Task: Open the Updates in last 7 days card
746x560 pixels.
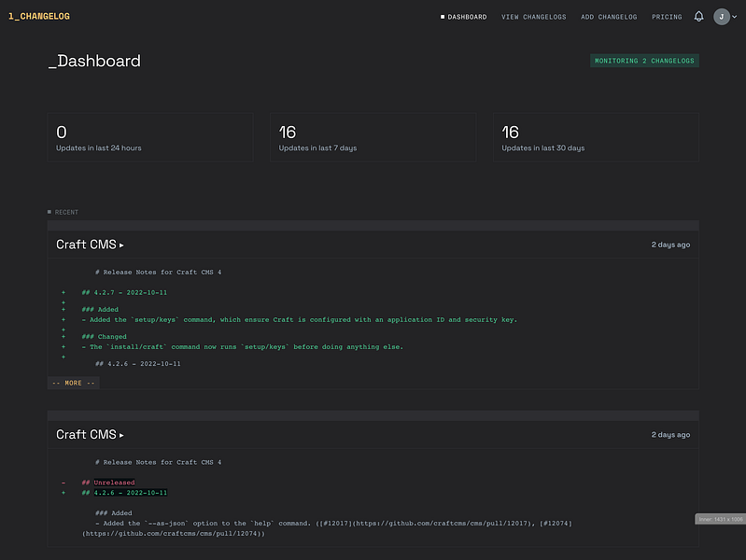Action: [x=373, y=137]
